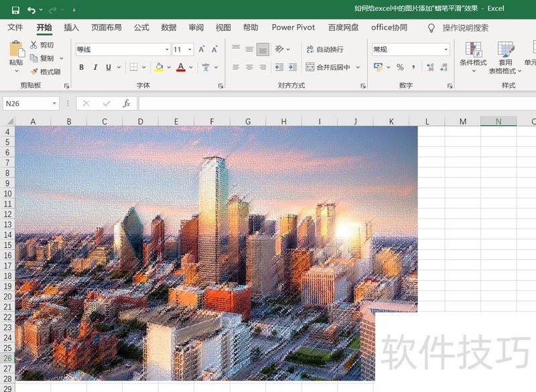Open the Merge and Center dropdown arrow
536x392 pixels.
pos(356,67)
